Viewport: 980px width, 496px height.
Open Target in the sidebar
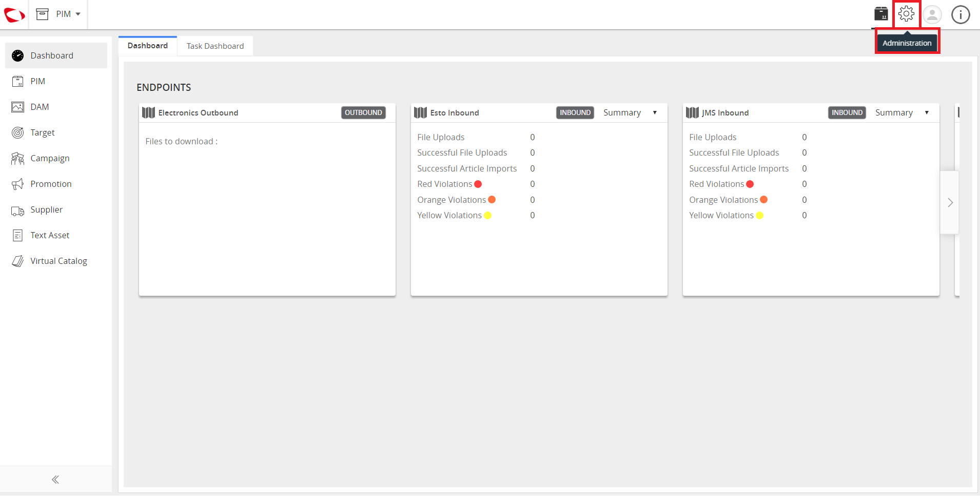56,132
